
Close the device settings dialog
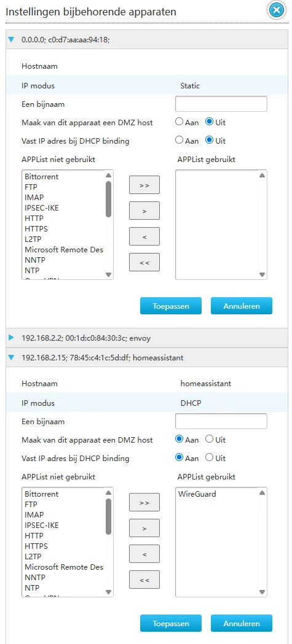(277, 10)
